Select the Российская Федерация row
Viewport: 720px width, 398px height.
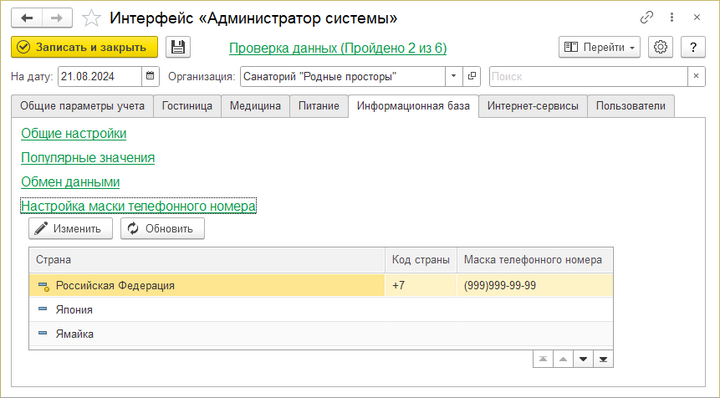tap(321, 286)
